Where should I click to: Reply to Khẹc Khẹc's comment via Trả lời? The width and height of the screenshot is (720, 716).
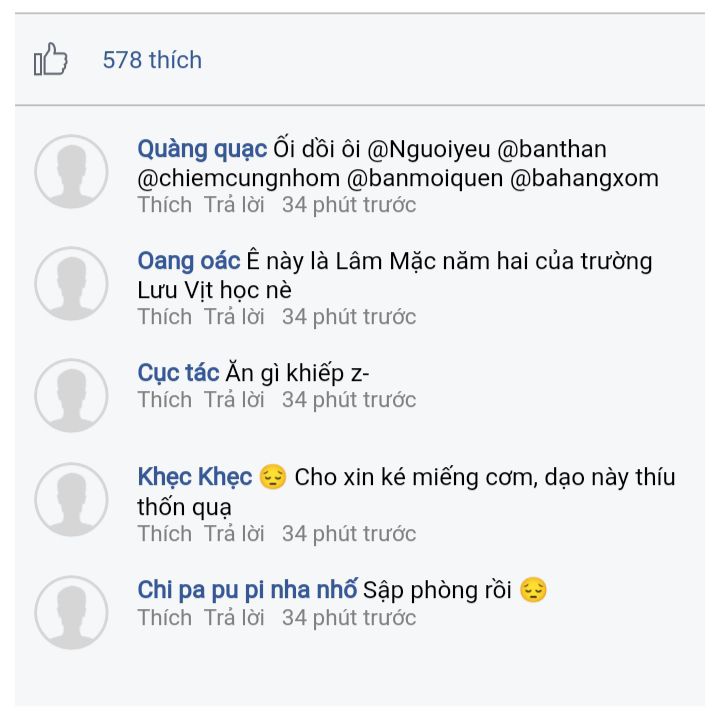[234, 534]
